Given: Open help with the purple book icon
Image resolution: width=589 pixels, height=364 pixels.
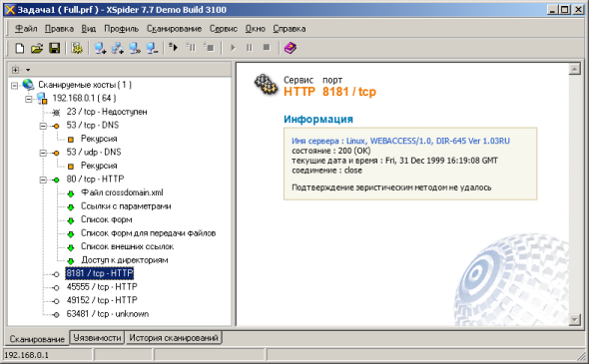Looking at the screenshot, I should [290, 48].
